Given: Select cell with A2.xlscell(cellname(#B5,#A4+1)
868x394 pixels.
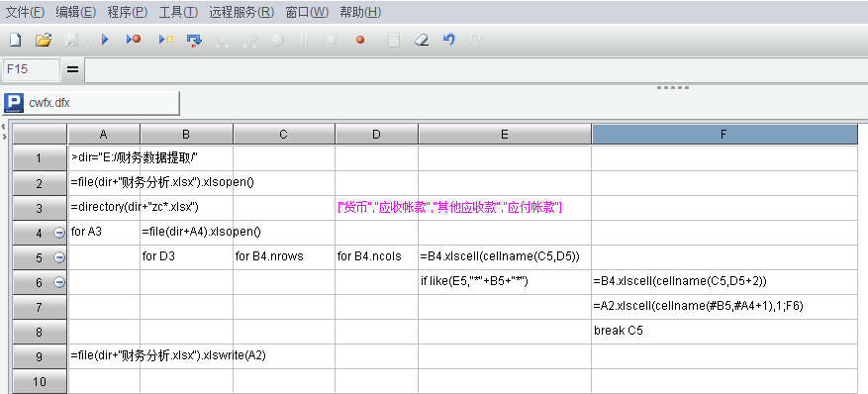Looking at the screenshot, I should click(x=724, y=306).
